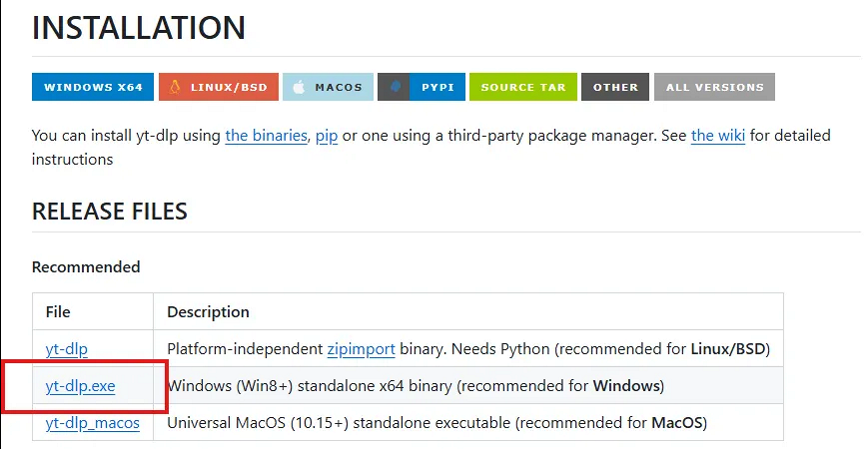This screenshot has width=868, height=449.
Task: Click the File column header
Action: (x=58, y=312)
